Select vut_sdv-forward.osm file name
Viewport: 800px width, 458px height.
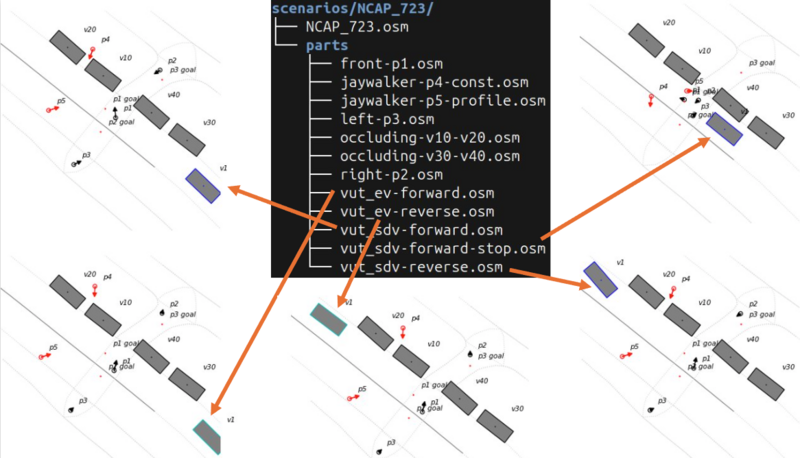(x=421, y=230)
